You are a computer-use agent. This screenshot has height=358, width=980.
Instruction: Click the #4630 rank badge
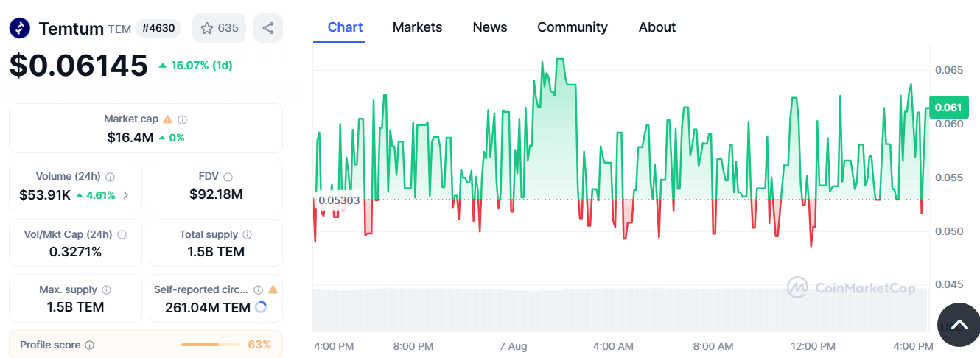tap(158, 28)
